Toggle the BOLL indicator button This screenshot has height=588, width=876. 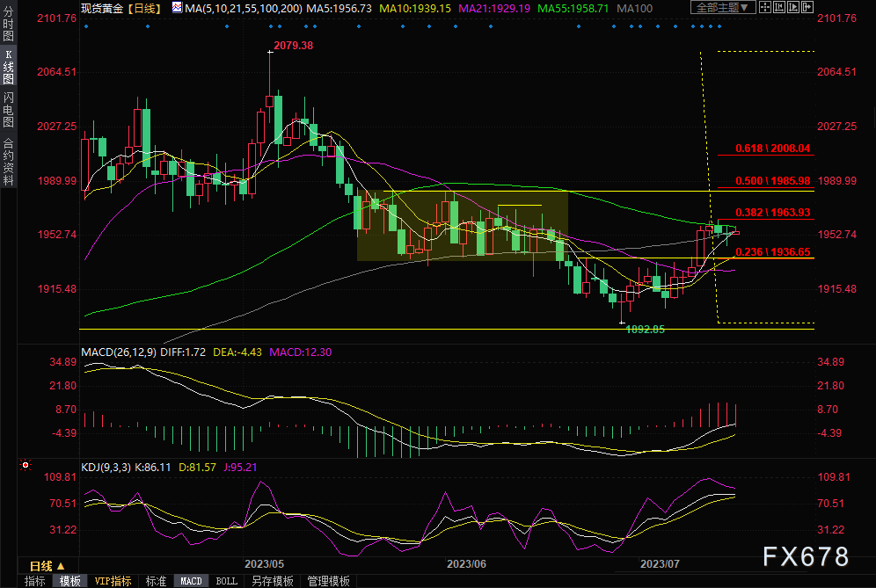coord(226,581)
